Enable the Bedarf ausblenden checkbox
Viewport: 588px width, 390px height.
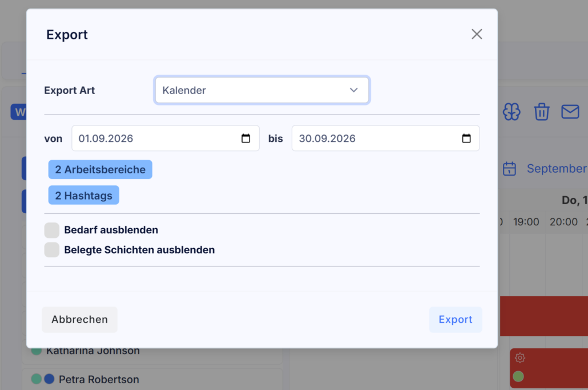(x=52, y=230)
